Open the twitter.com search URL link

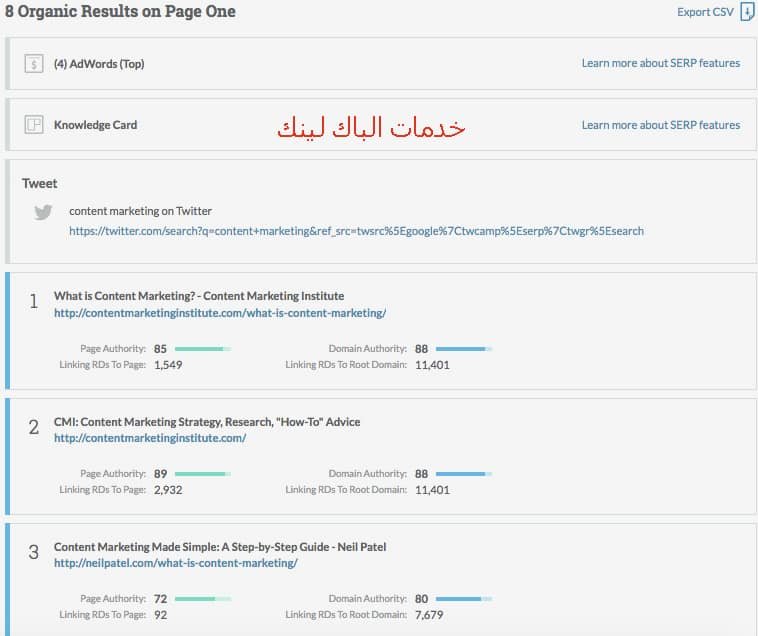pos(356,231)
